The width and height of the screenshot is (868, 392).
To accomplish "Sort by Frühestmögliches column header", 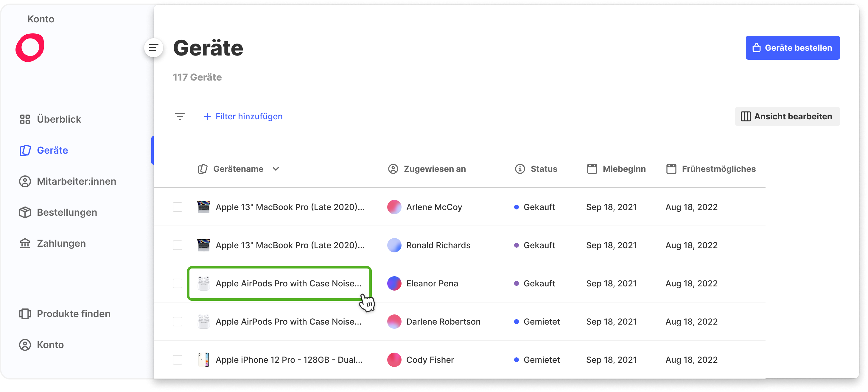I will click(x=718, y=169).
